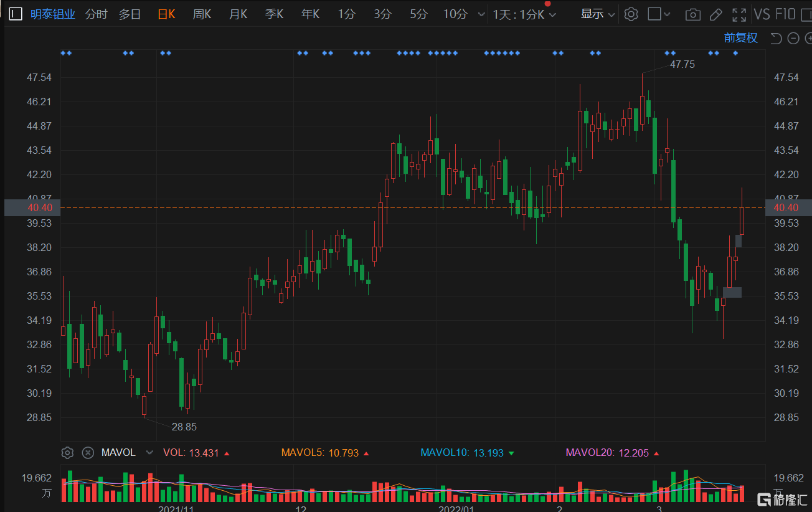Click the MAVOL20: 12.205 value
Viewport: 812px width, 512px height.
[607, 453]
